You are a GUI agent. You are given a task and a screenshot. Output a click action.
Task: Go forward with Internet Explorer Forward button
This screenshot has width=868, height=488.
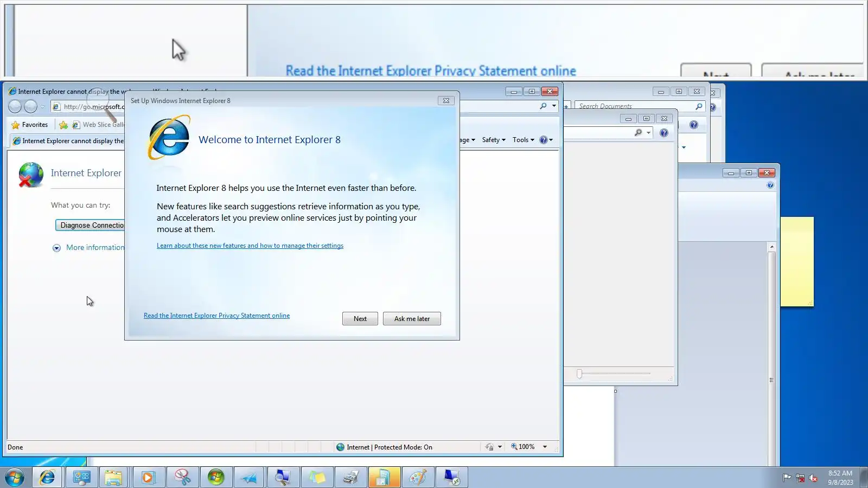pos(31,107)
